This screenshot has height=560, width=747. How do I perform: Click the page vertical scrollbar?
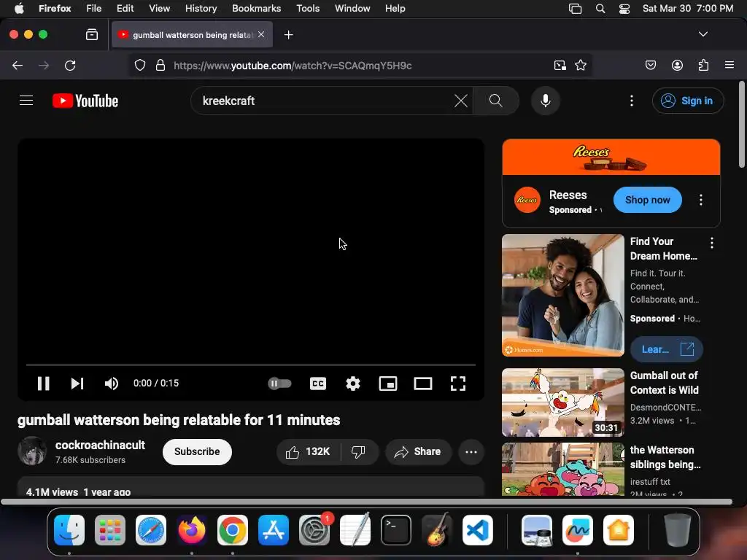coord(741,125)
